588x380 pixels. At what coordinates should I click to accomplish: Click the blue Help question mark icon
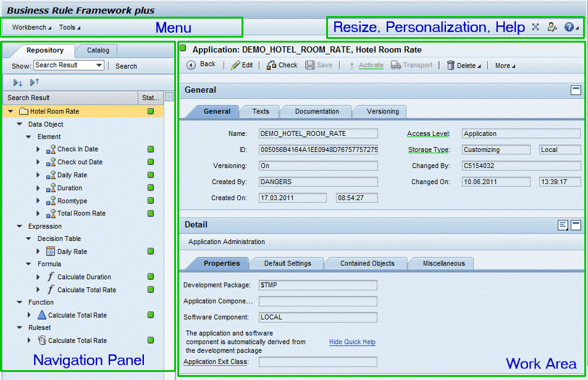569,27
